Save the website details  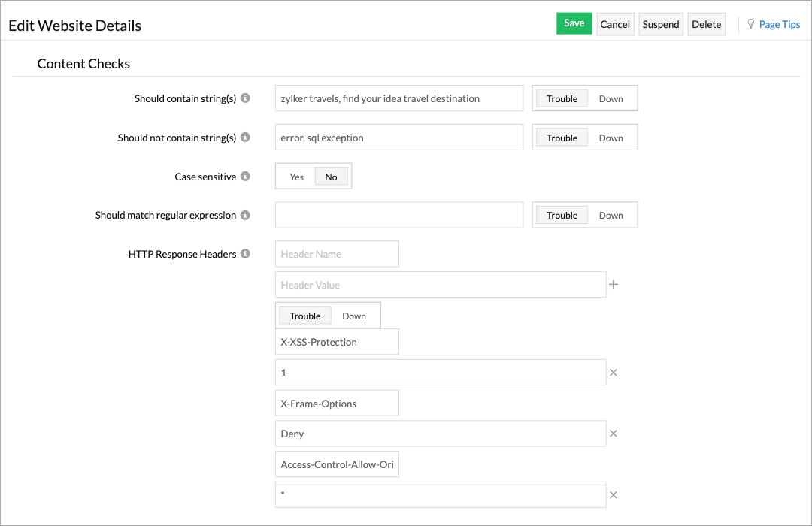tap(574, 23)
